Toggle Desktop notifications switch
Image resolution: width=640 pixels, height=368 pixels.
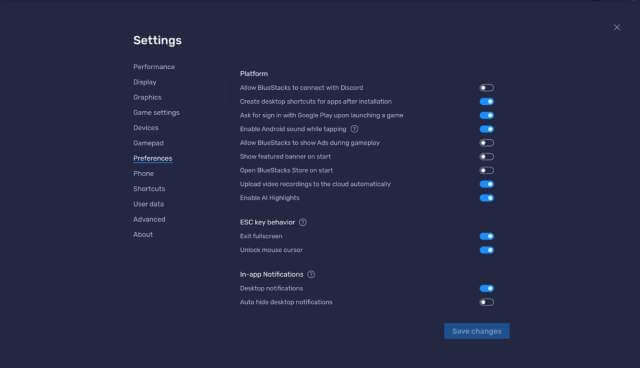pos(487,288)
